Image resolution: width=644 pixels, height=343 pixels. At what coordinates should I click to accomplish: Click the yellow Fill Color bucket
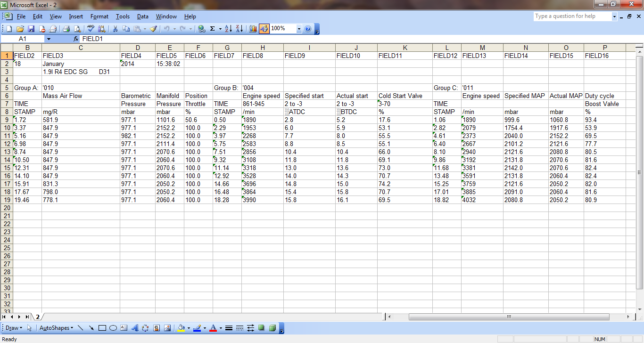(181, 328)
